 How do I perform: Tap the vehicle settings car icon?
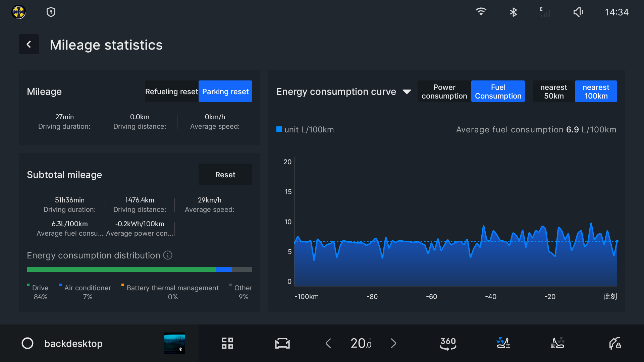click(x=282, y=343)
